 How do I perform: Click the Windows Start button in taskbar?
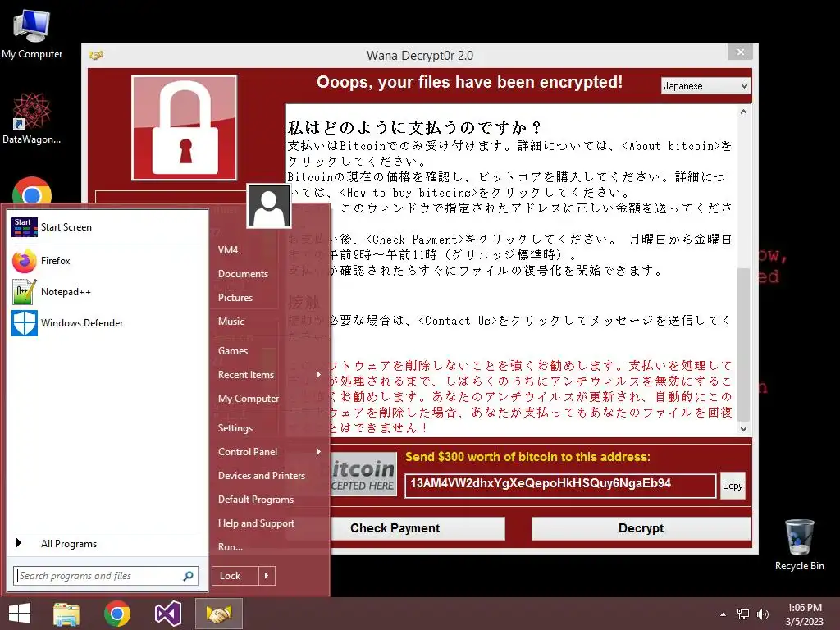coord(20,614)
